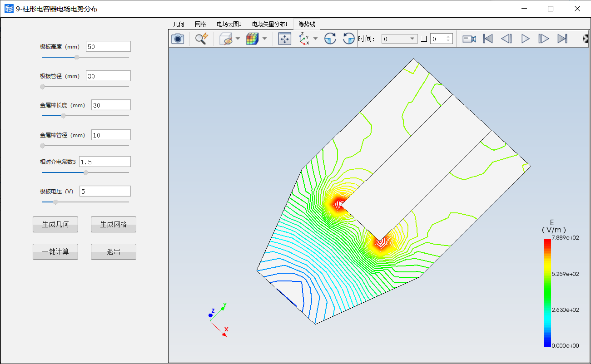Click legend value 5.259e+02
Screen dimensions: 591x364
565,274
